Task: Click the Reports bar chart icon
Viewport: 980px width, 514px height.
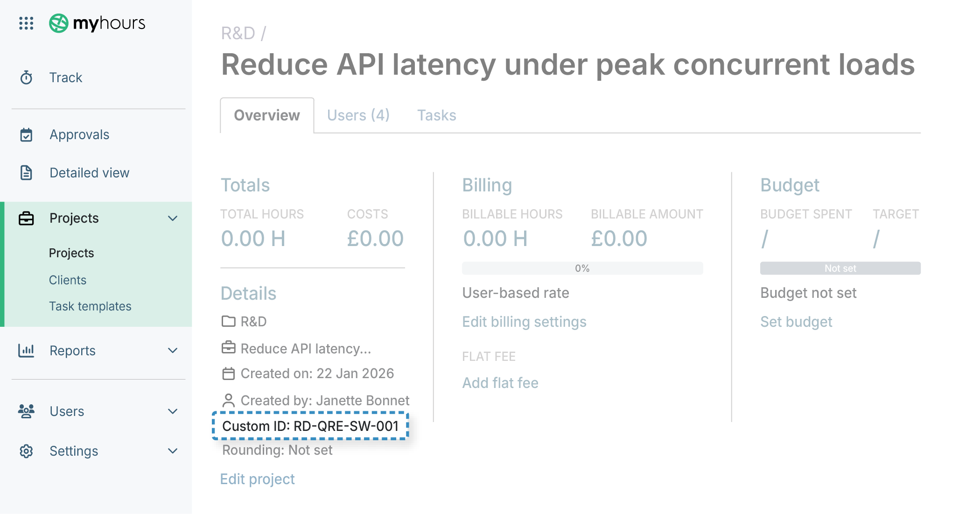Action: pos(27,350)
